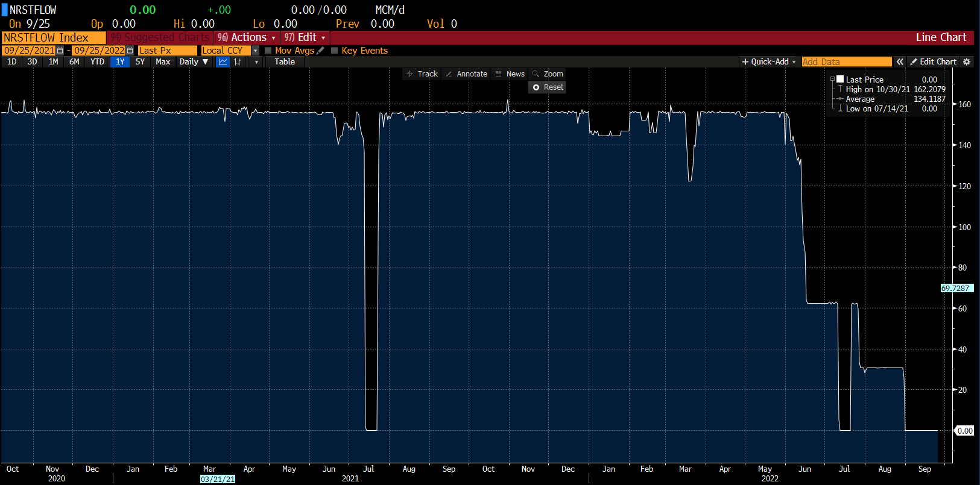This screenshot has height=485, width=980.
Task: Select the 1D time range
Action: [12, 62]
